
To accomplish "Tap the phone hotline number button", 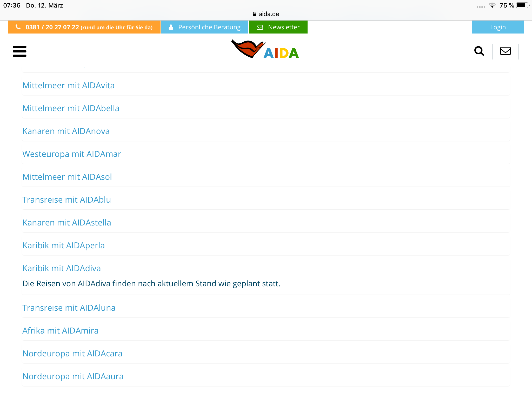I will (x=84, y=27).
